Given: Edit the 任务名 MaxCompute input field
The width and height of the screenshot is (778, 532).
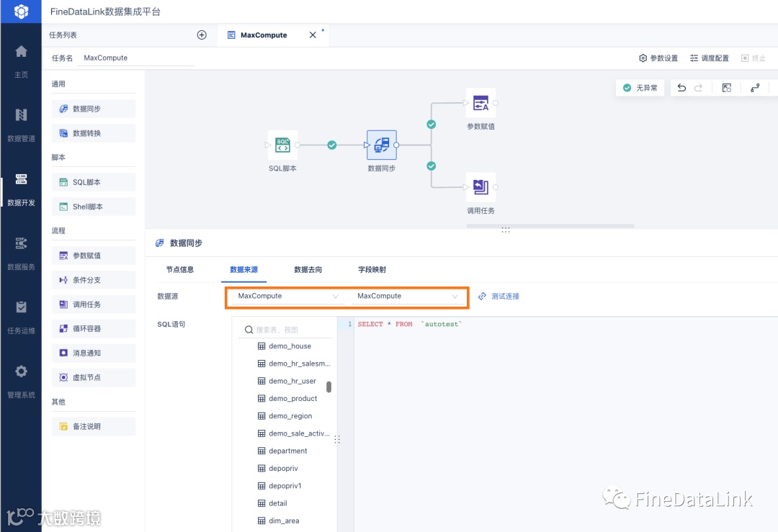Looking at the screenshot, I should pyautogui.click(x=135, y=58).
